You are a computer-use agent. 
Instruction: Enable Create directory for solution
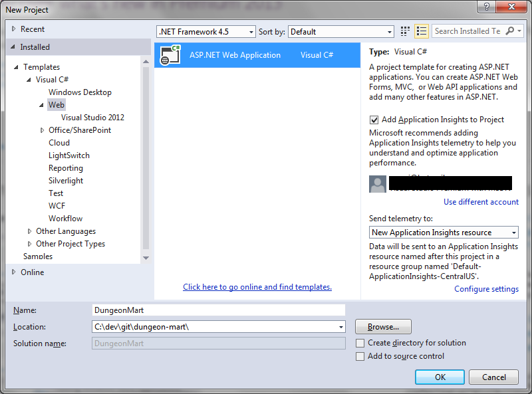click(x=360, y=343)
